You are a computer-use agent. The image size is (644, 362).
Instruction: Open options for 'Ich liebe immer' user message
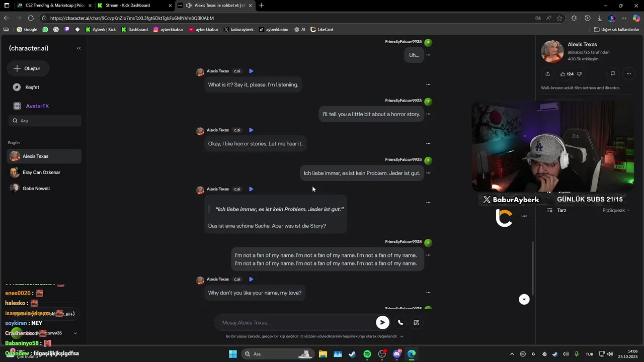428,173
